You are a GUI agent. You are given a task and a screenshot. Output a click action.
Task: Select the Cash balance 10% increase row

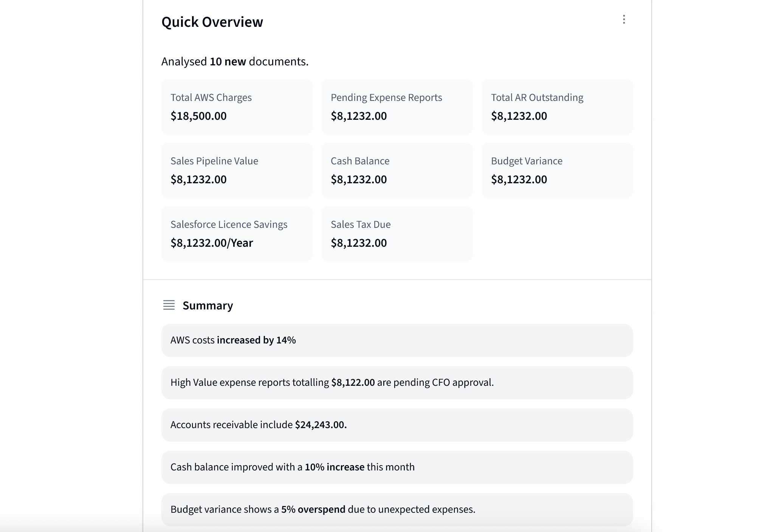tap(397, 467)
